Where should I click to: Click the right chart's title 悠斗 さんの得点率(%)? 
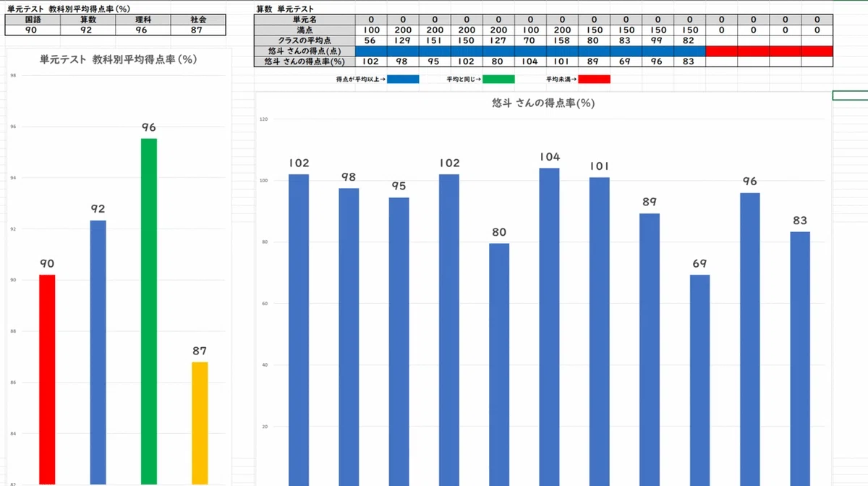point(542,103)
